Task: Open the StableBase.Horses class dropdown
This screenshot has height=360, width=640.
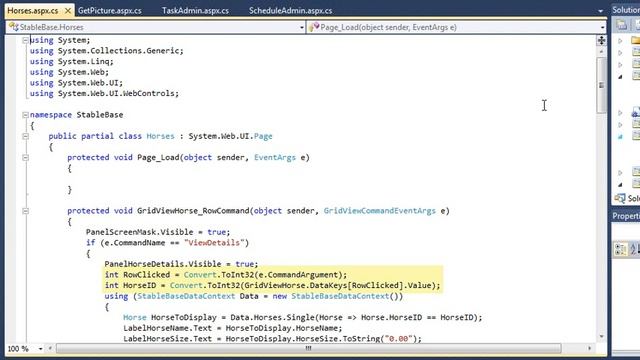Action: [x=302, y=28]
